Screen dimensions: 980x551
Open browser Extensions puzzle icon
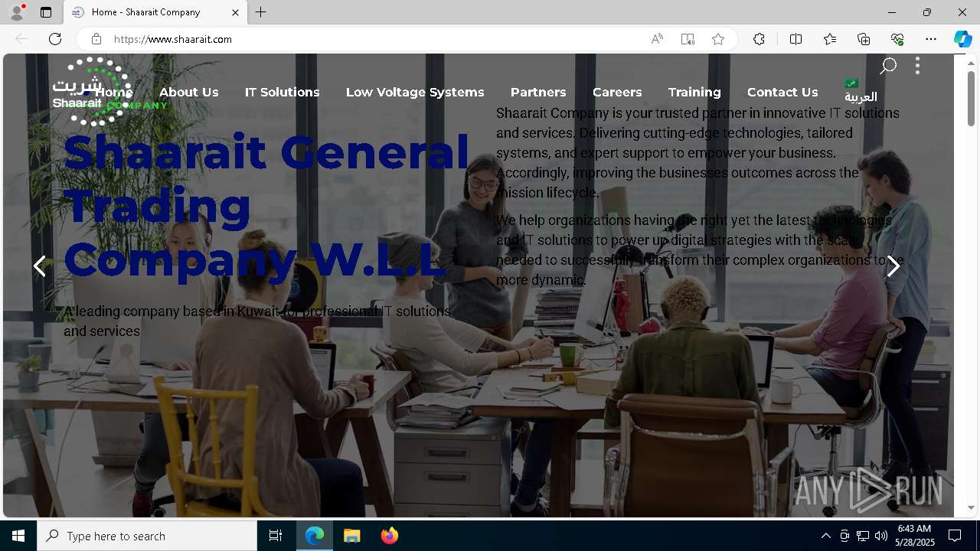759,39
